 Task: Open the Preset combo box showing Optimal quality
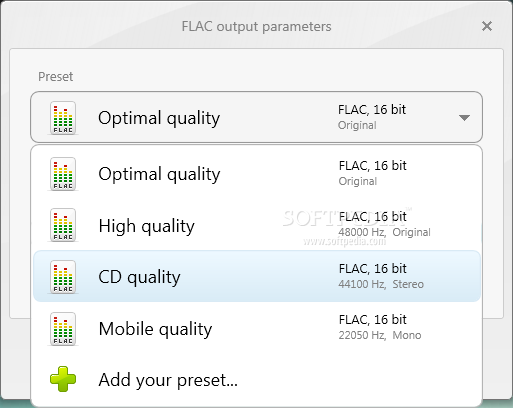click(256, 117)
